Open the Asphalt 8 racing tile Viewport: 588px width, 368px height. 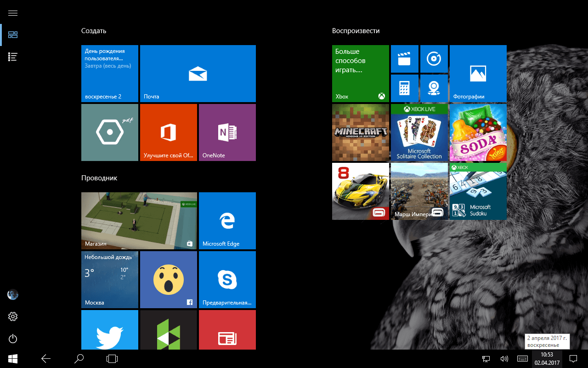(x=361, y=191)
